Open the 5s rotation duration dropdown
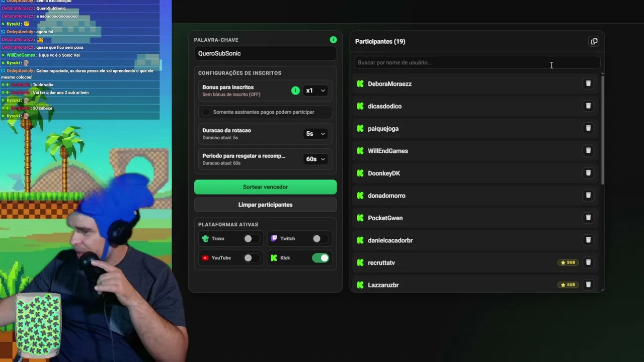This screenshot has width=644, height=362. (x=315, y=134)
